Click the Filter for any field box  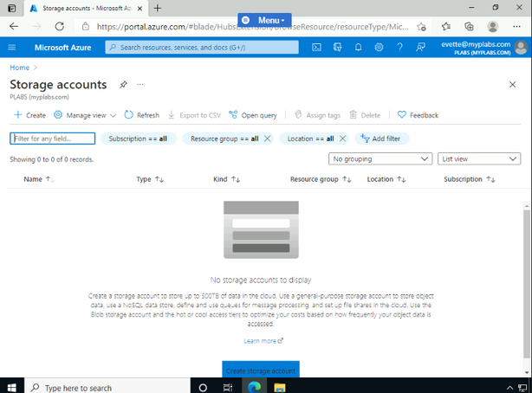click(x=53, y=139)
